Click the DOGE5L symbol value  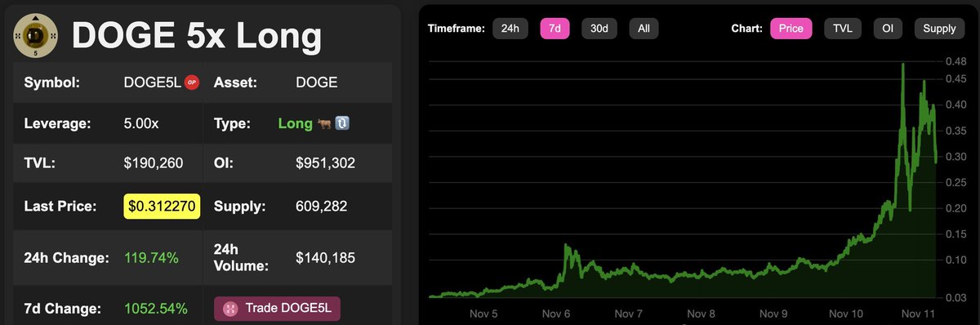click(152, 82)
